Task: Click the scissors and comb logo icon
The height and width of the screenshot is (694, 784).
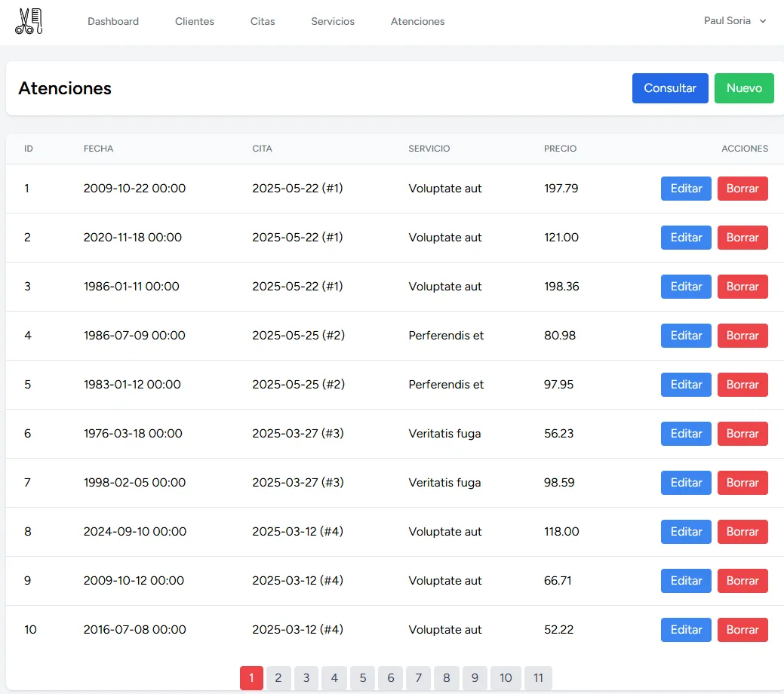Action: pos(29,21)
